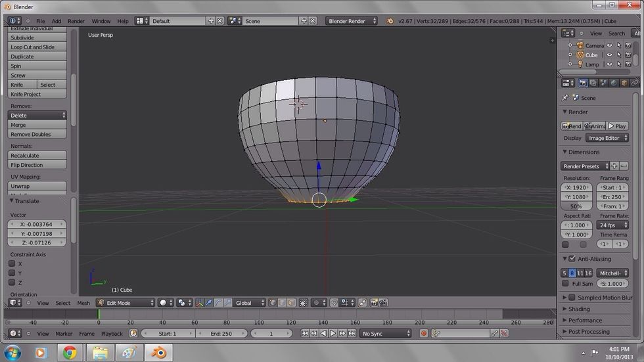Screen dimensions: 644x362
Task: Open Google Chrome from the taskbar
Action: click(70, 353)
